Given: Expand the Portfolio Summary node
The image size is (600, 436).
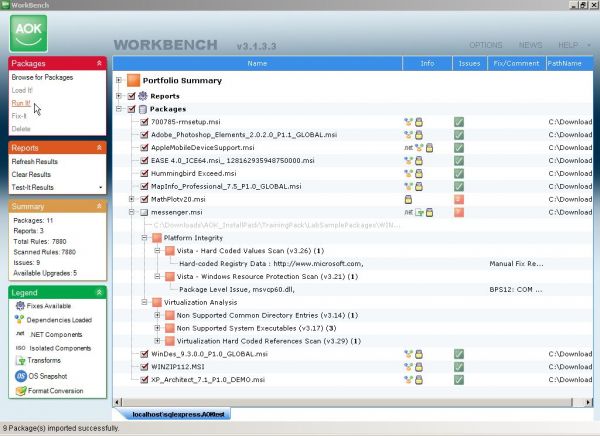Looking at the screenshot, I should 119,80.
